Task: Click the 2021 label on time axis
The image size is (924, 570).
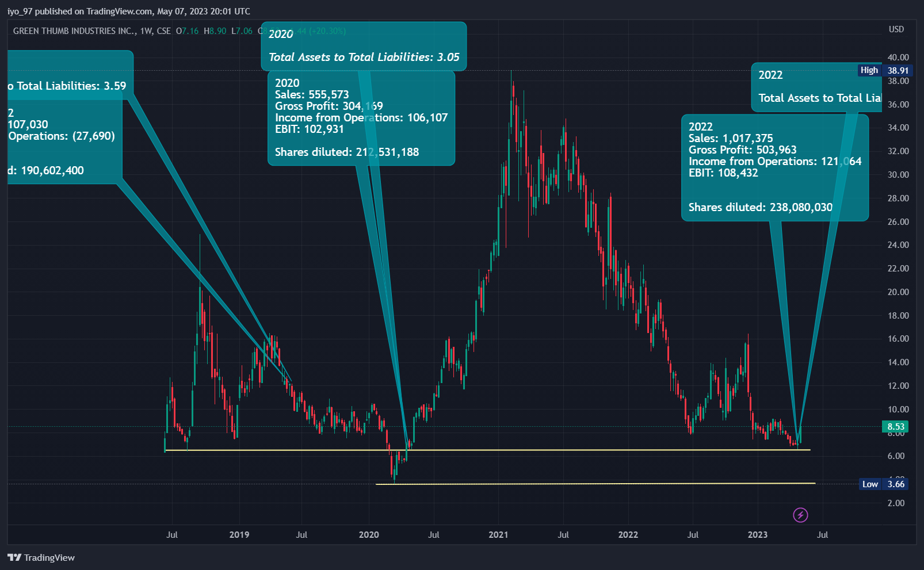Action: coord(498,535)
